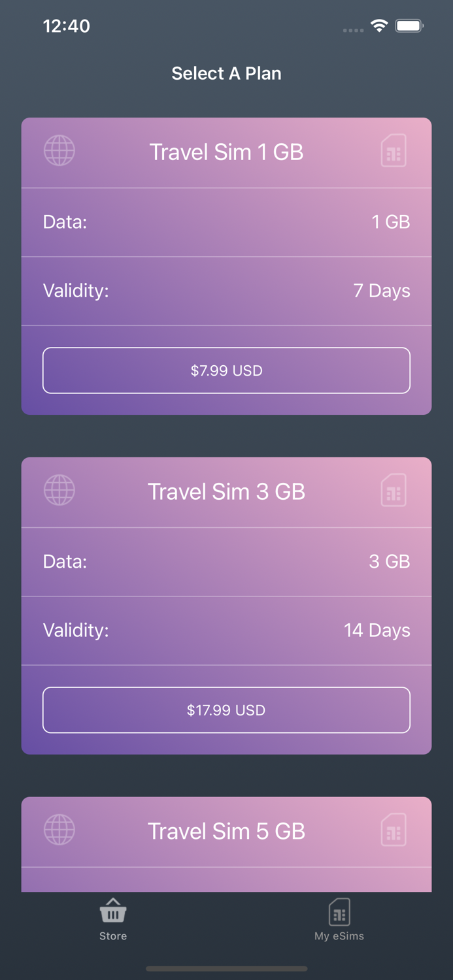The height and width of the screenshot is (980, 453).
Task: Select the SIM card icon on Travel Sim 3 GB
Action: point(394,490)
